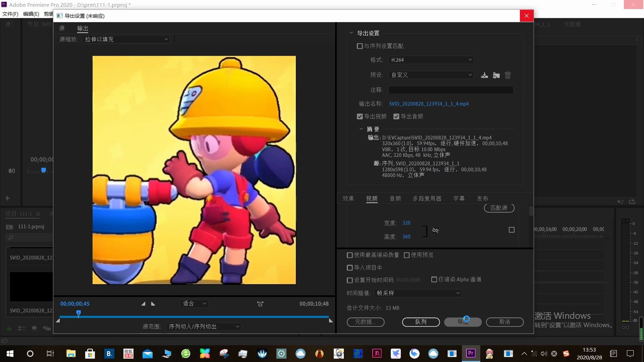Image resolution: width=644 pixels, height=362 pixels.
Task: Click the import preset icon
Action: point(496,75)
